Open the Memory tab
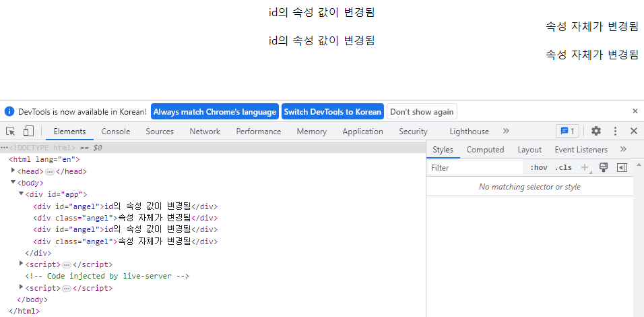644x317 pixels. click(x=312, y=132)
